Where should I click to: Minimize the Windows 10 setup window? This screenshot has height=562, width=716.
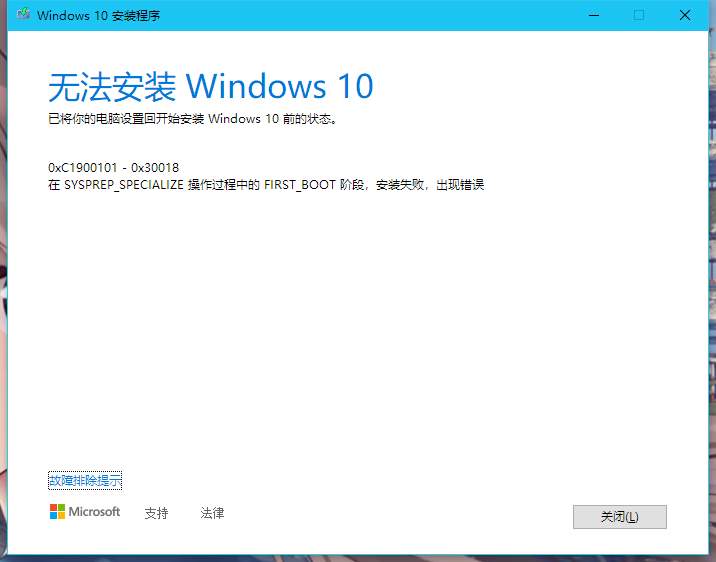pyautogui.click(x=594, y=15)
